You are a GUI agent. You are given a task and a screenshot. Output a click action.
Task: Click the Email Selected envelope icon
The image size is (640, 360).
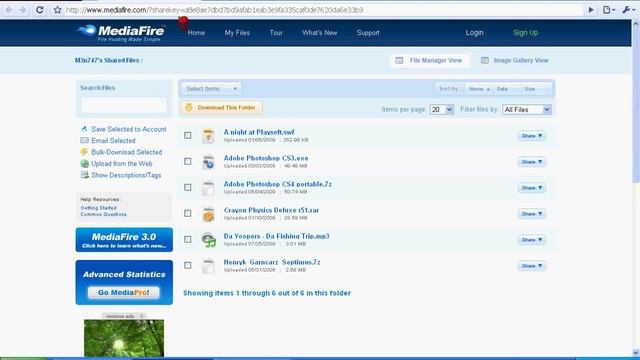point(84,140)
